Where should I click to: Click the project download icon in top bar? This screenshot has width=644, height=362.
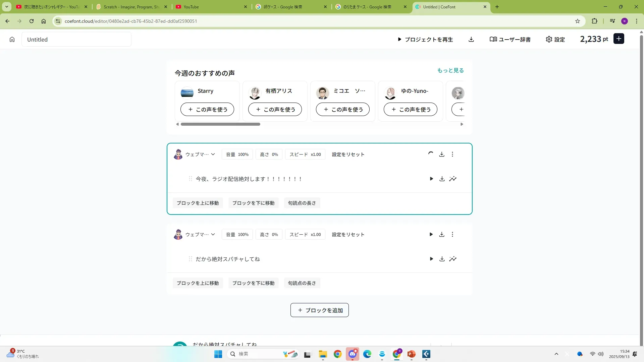coord(471,40)
